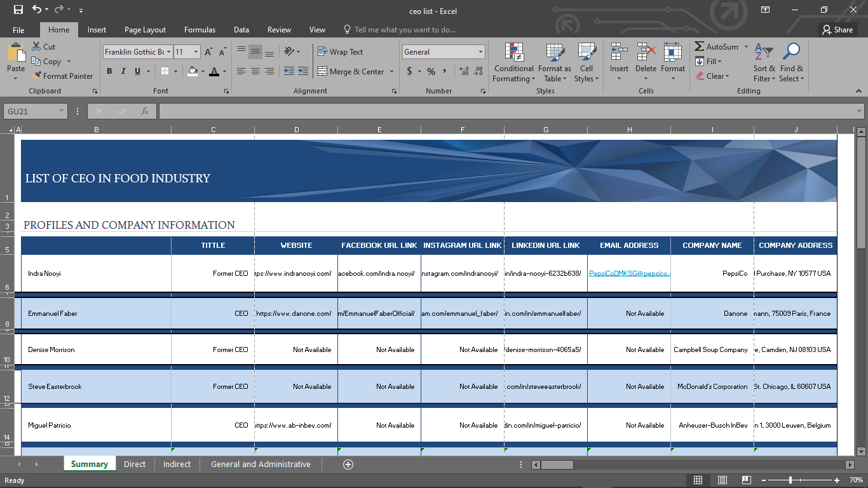Screen dimensions: 868x488
Task: Toggle Bold formatting
Action: (109, 71)
